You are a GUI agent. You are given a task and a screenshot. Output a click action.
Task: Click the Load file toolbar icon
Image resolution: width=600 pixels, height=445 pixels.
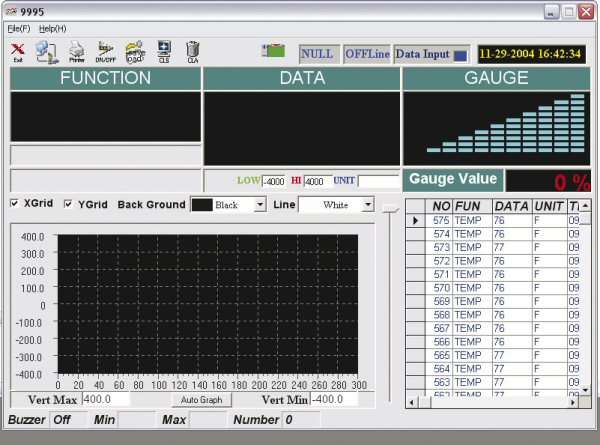(x=135, y=51)
